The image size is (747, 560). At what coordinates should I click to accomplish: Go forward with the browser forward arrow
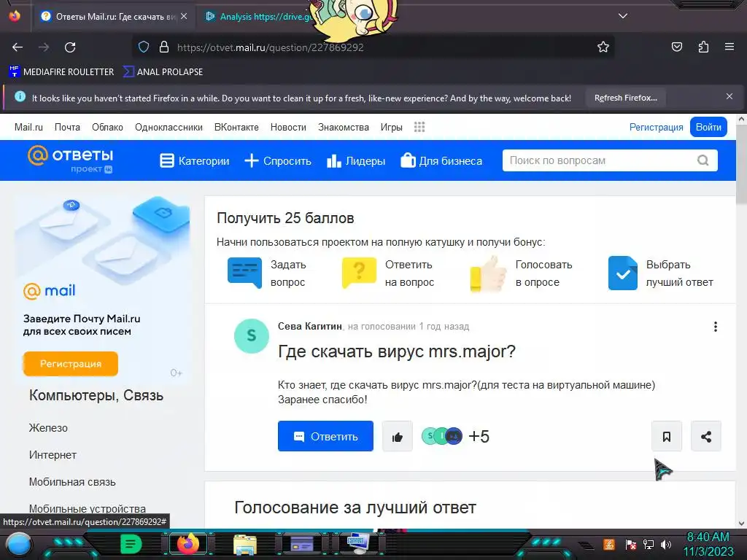click(x=44, y=47)
